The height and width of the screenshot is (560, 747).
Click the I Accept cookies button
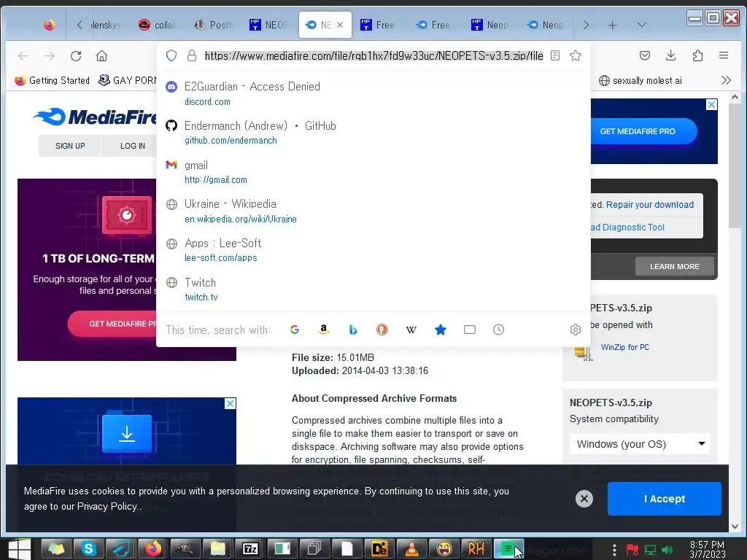pos(664,499)
